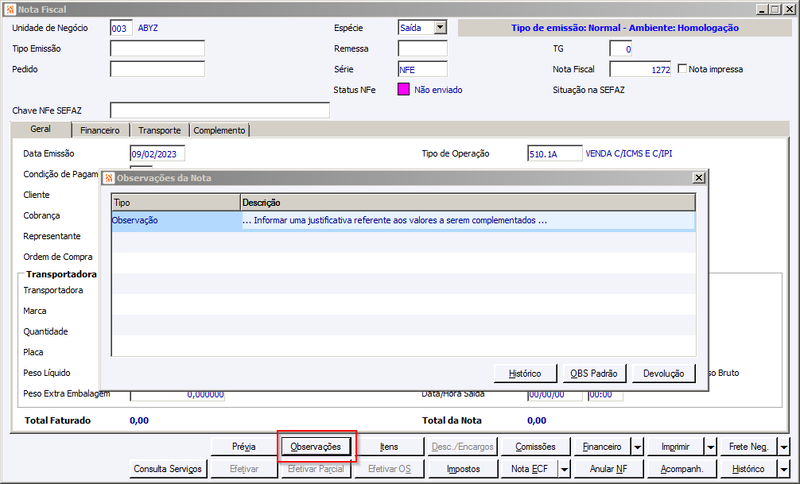The image size is (800, 484).
Task: Toggle the Nota impressa checkbox
Action: pos(682,69)
